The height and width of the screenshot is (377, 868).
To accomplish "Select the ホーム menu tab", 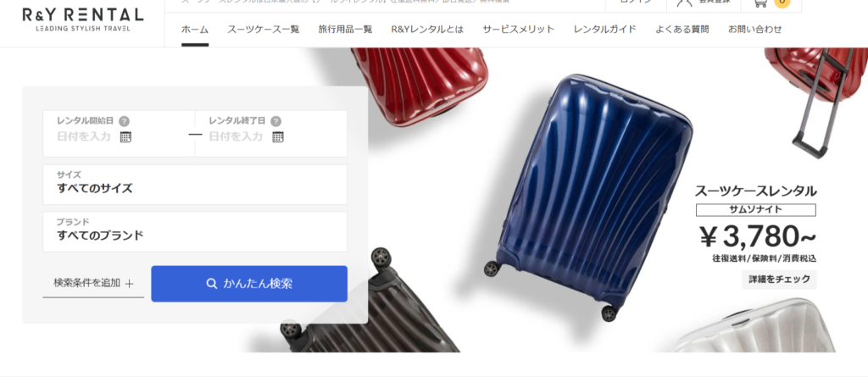I will pyautogui.click(x=195, y=30).
